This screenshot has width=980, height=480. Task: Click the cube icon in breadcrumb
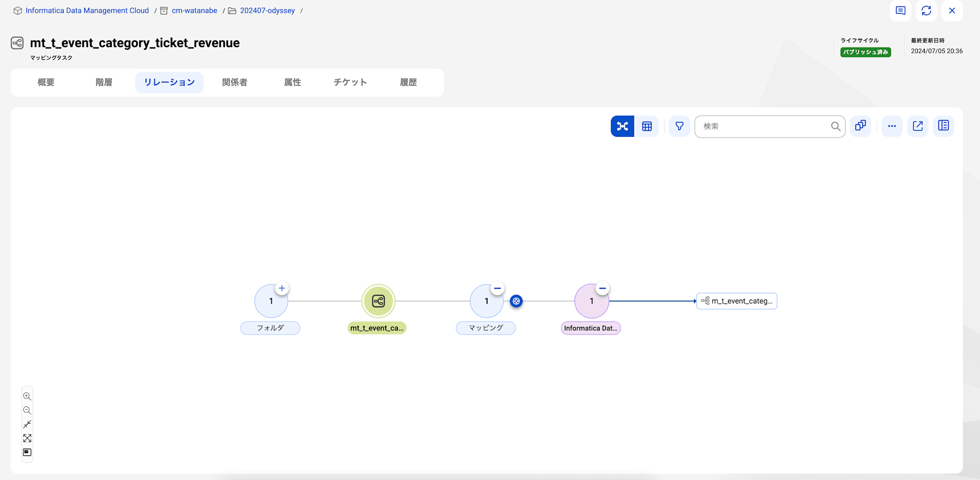tap(18, 11)
